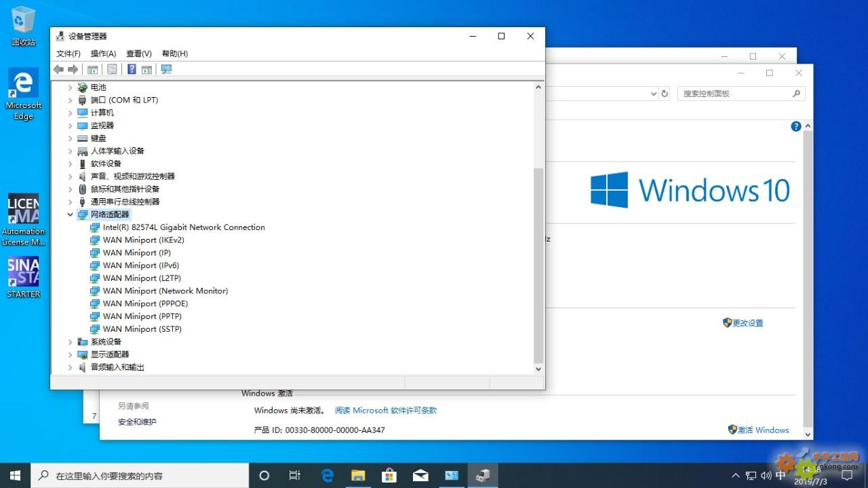Viewport: 868px width, 488px height.
Task: Open the 查看(V) menu
Action: pyautogui.click(x=139, y=54)
